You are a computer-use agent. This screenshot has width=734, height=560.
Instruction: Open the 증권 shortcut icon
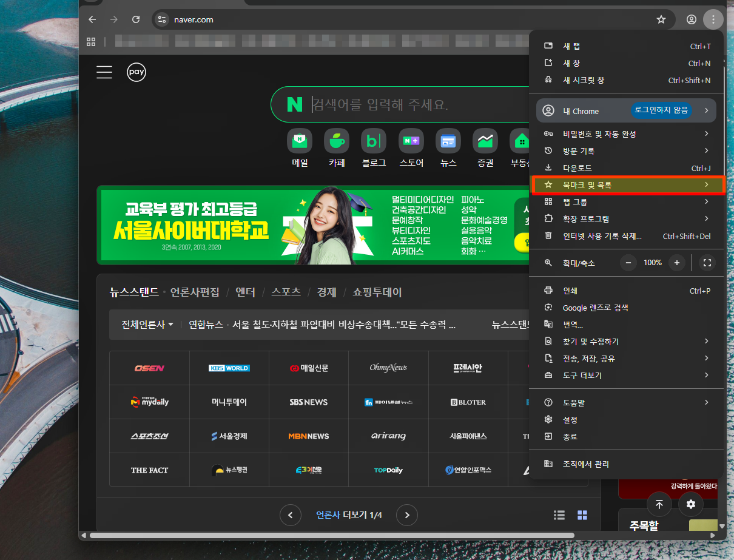[485, 141]
